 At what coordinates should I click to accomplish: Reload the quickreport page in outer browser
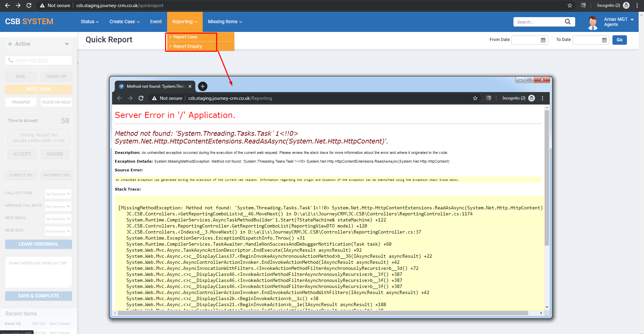point(29,5)
